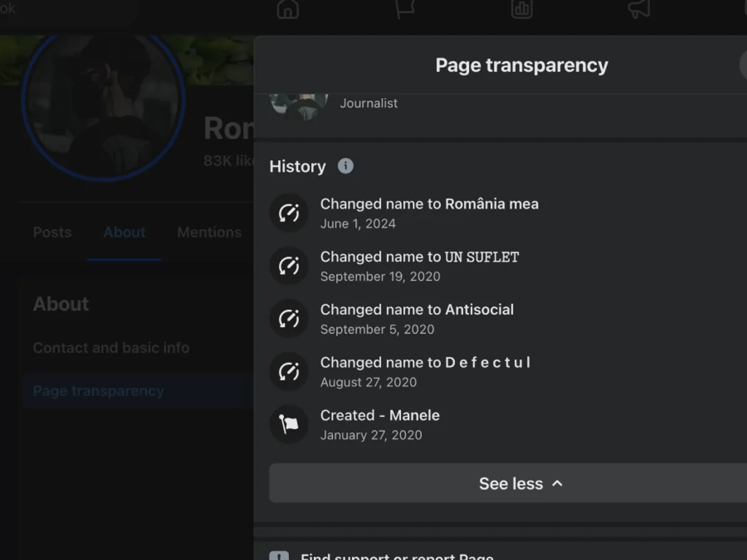Click the icon next to D e f e c t u l entry

click(x=289, y=371)
